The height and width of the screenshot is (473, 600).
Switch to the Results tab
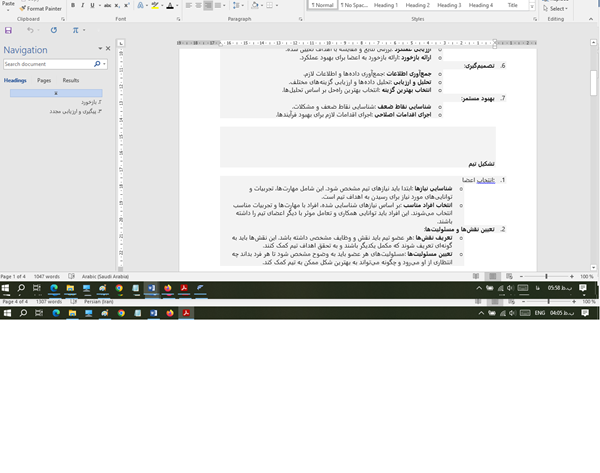coord(71,80)
